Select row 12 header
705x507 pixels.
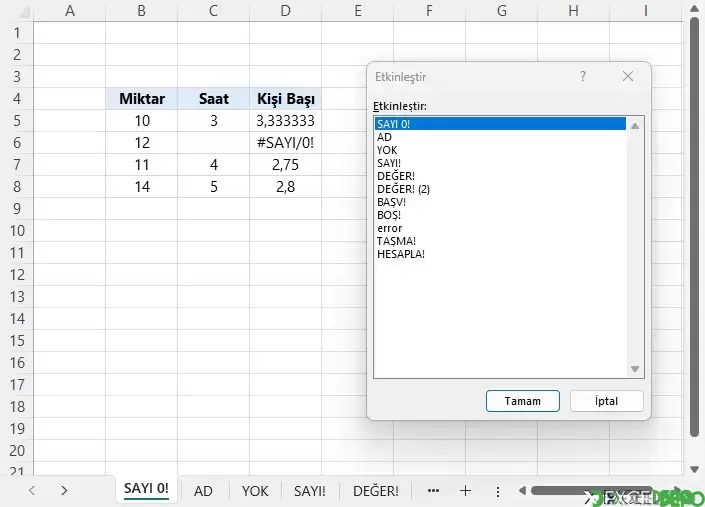pos(17,275)
